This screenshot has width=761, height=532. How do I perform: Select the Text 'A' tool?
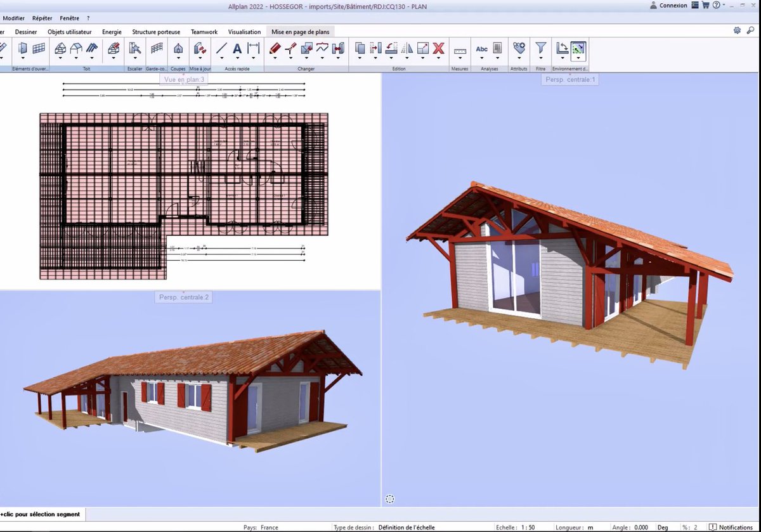click(237, 48)
